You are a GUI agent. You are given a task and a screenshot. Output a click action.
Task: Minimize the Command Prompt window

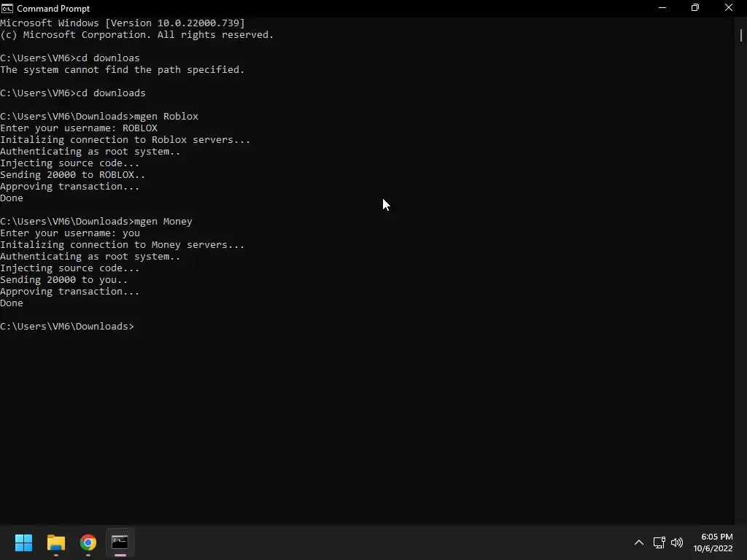(x=662, y=8)
